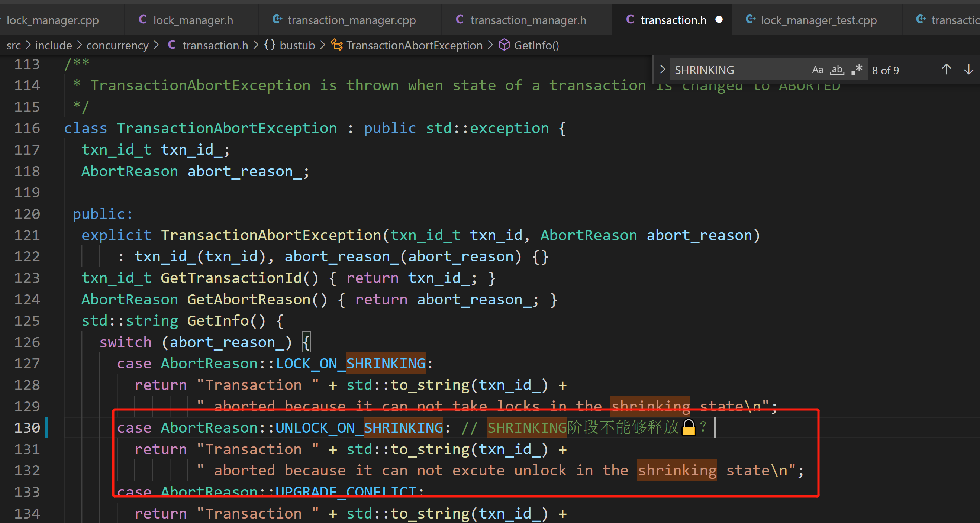Click GetInfo() method breadcrumb cube icon
This screenshot has width=980, height=523.
point(504,45)
